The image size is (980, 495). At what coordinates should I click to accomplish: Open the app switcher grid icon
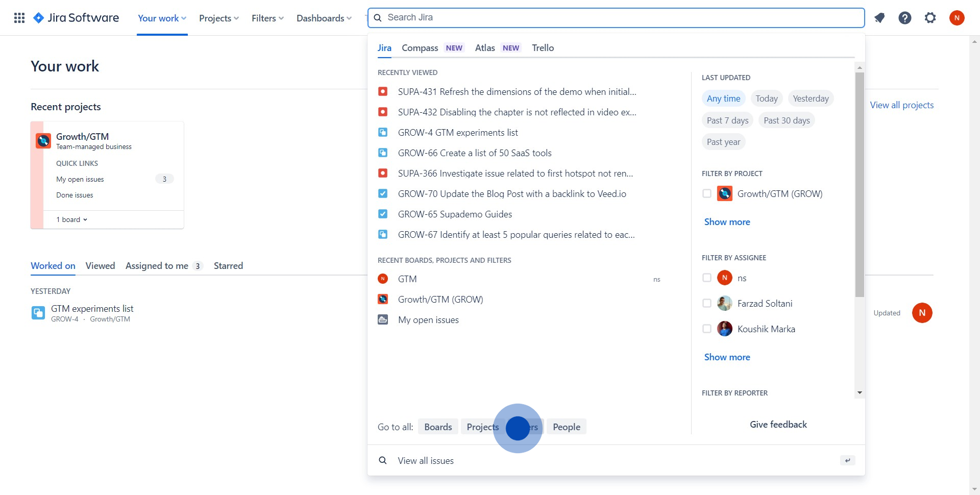click(x=19, y=18)
